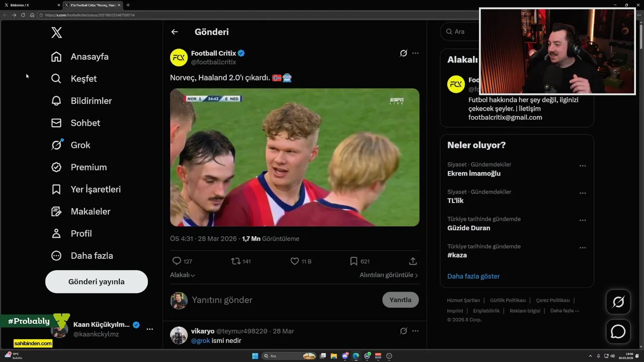Click the X logo in the sidebar
644x362 pixels.
pyautogui.click(x=57, y=33)
